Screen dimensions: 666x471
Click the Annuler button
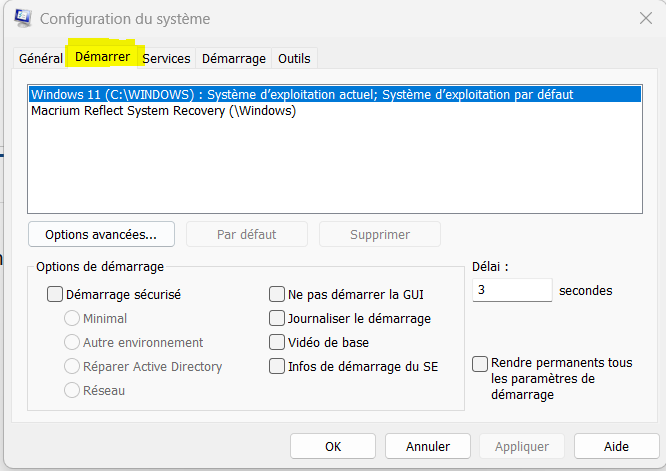click(428, 446)
